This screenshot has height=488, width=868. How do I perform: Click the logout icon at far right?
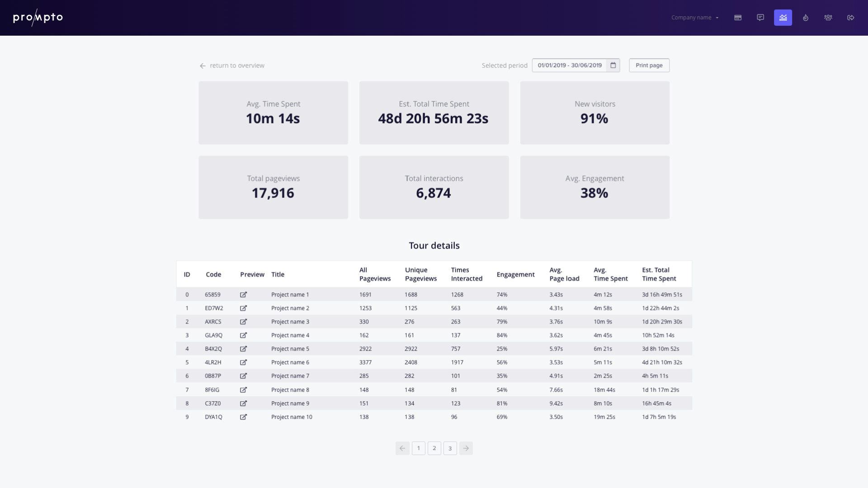point(851,17)
